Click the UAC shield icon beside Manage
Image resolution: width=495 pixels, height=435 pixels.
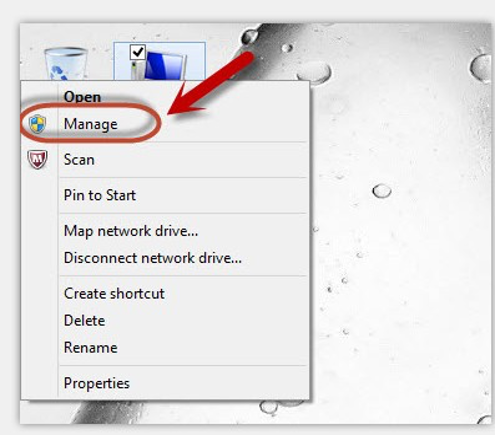click(37, 124)
